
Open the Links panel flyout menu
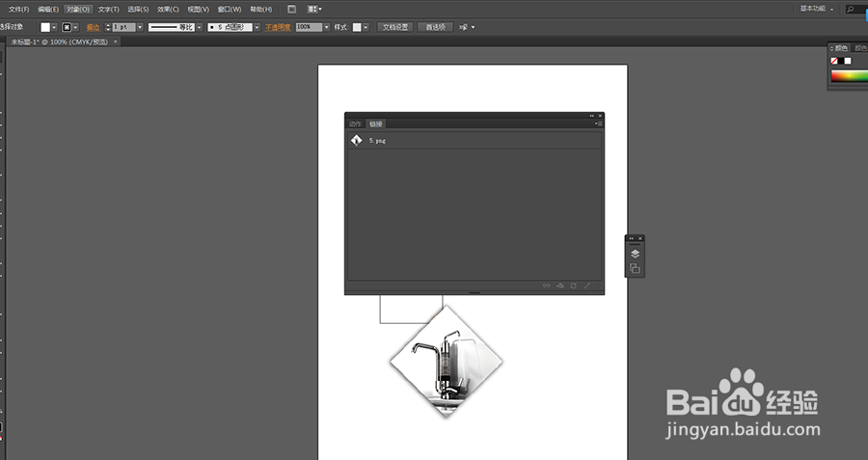pos(599,123)
